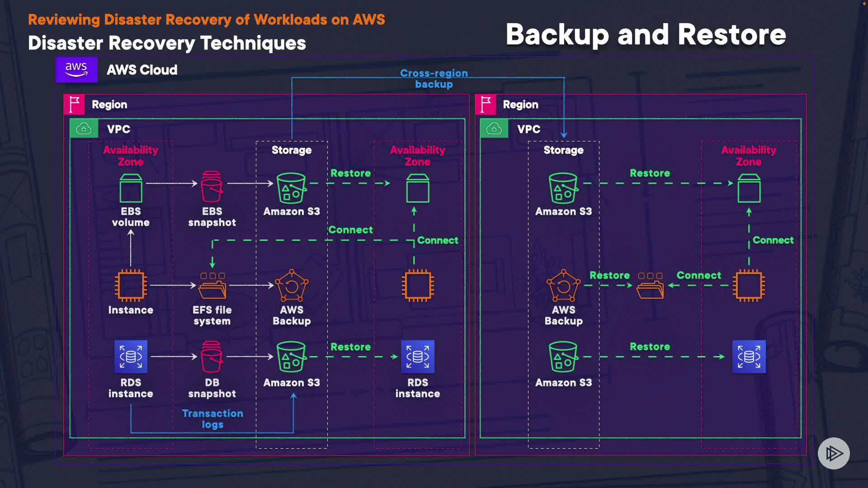Click the Cross-region backup label

434,79
